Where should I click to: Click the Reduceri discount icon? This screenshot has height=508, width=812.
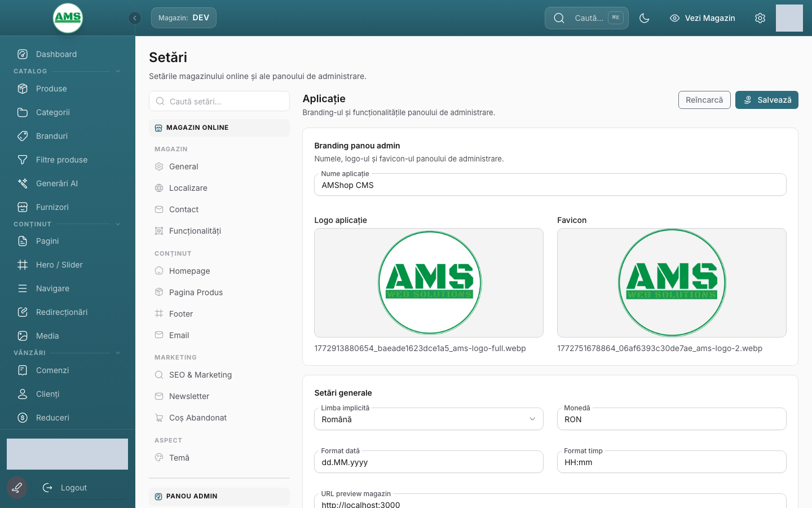(23, 418)
